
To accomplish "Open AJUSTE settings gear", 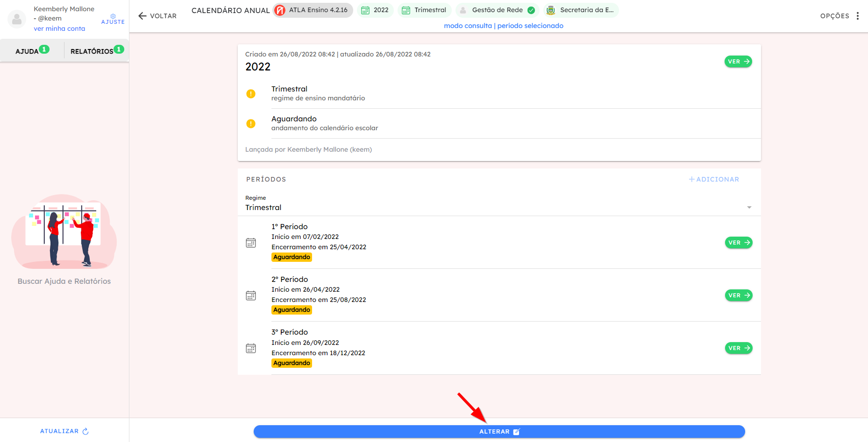I will tap(113, 19).
